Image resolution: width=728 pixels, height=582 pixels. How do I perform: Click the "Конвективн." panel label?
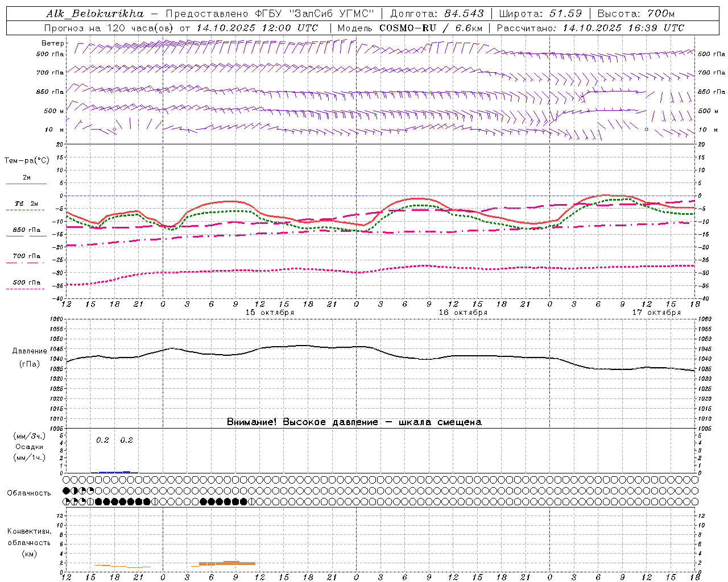(x=30, y=531)
